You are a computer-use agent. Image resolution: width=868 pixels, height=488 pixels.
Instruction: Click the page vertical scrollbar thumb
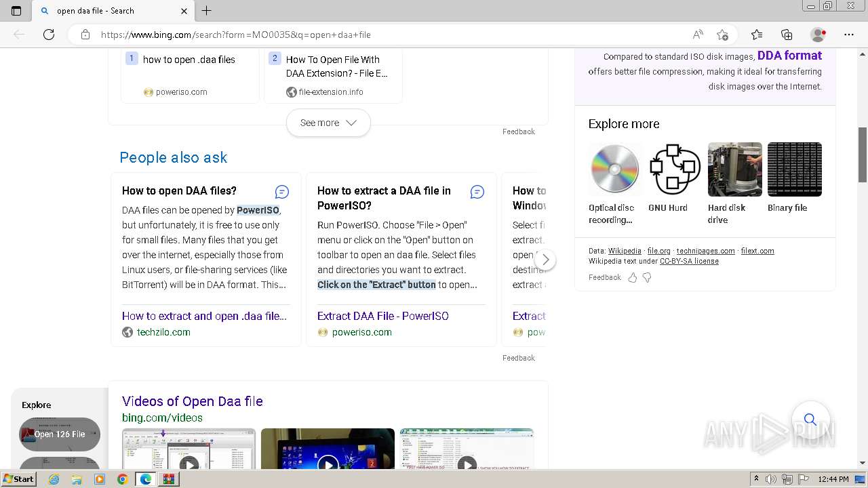point(863,155)
